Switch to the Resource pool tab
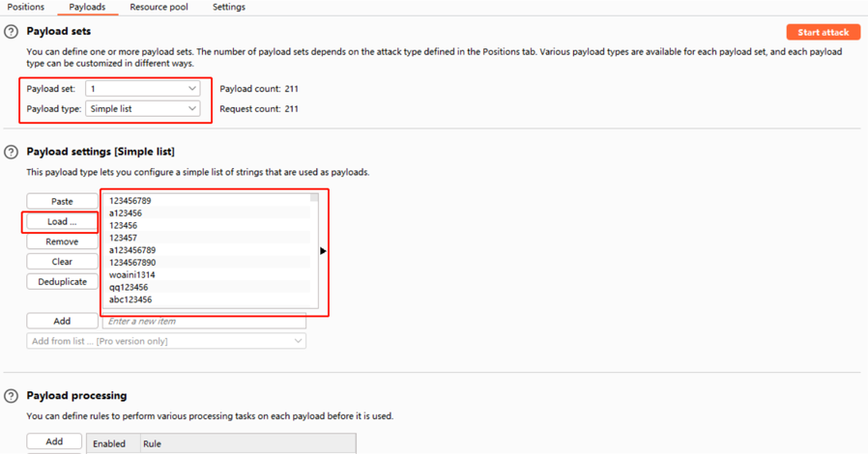 coord(159,7)
